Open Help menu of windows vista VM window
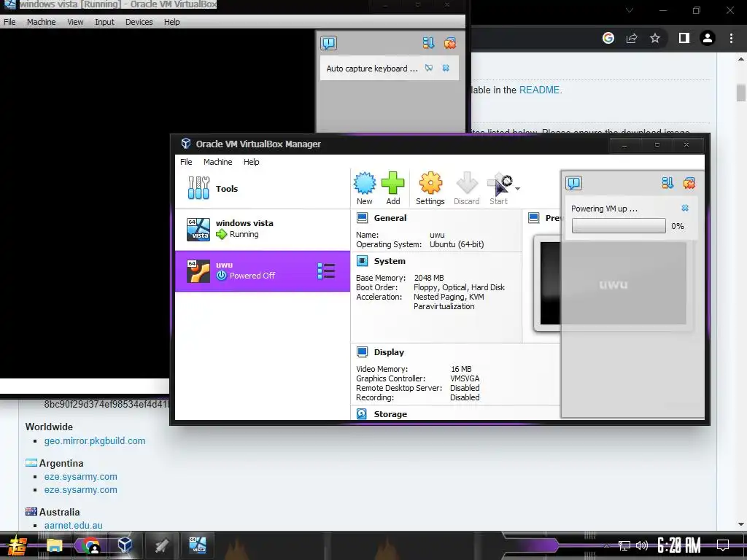Viewport: 747px width, 560px height. coord(171,22)
